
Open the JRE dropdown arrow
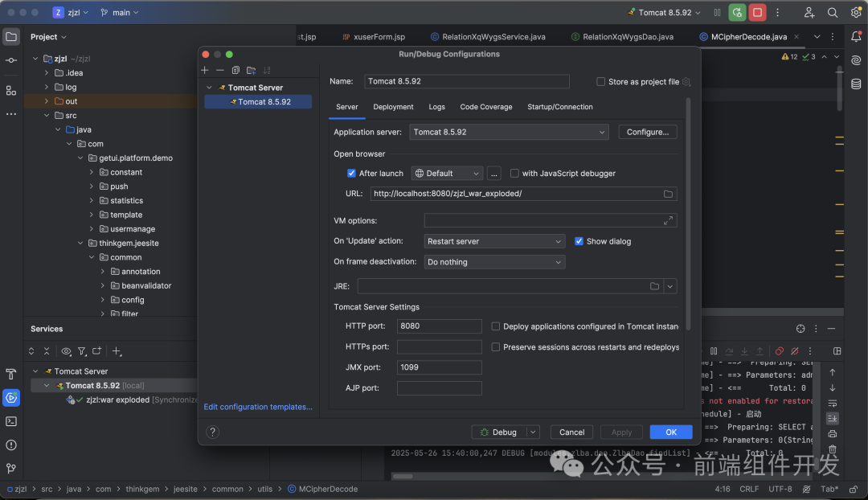[x=669, y=286]
